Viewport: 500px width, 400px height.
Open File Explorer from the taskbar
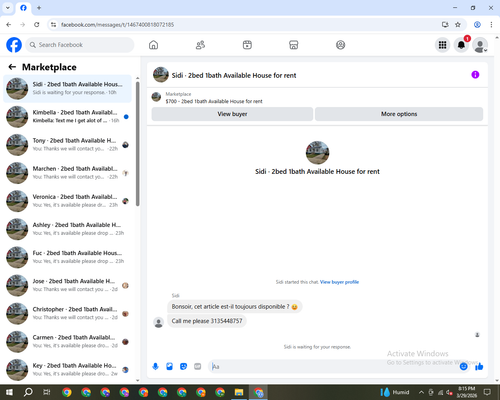[x=239, y=392]
